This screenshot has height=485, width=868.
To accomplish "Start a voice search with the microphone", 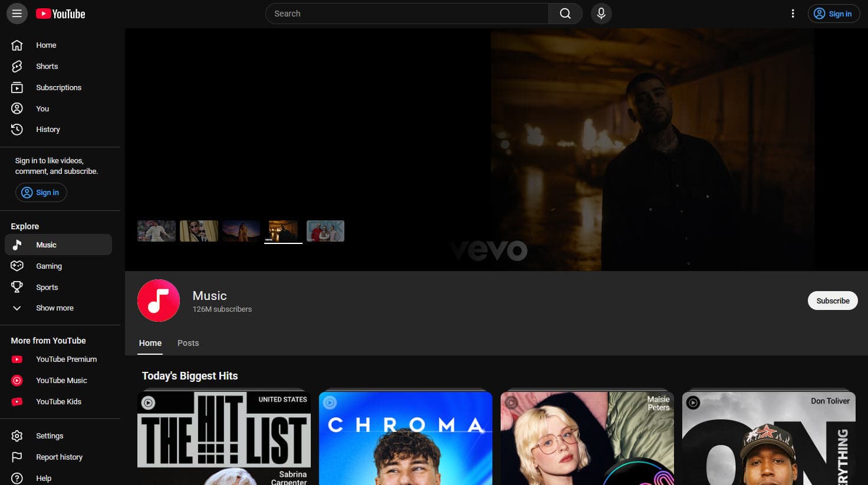I will [x=601, y=13].
